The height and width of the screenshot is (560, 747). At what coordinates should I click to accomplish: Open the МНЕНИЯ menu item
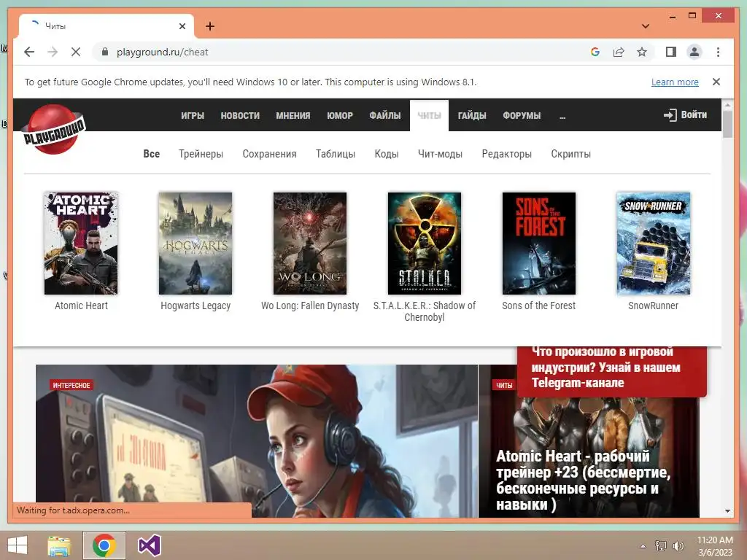(x=293, y=116)
